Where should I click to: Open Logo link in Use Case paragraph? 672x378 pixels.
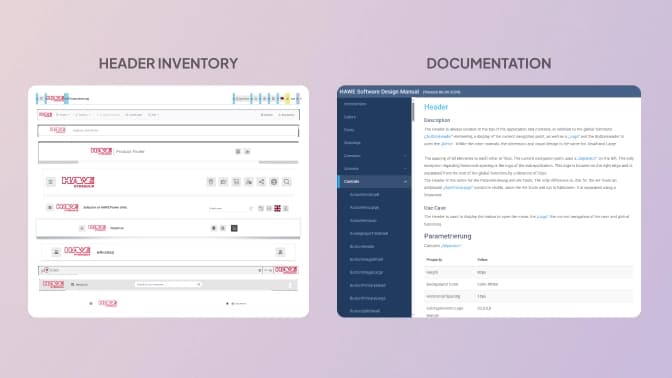coord(543,216)
